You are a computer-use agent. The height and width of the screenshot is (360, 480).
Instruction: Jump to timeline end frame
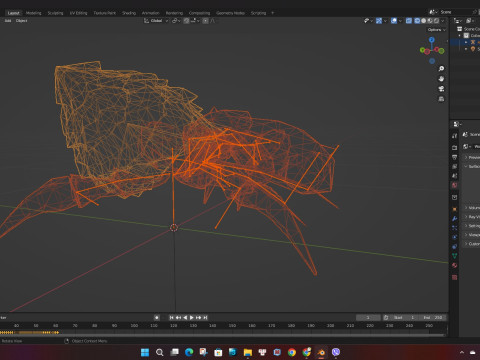(x=205, y=318)
